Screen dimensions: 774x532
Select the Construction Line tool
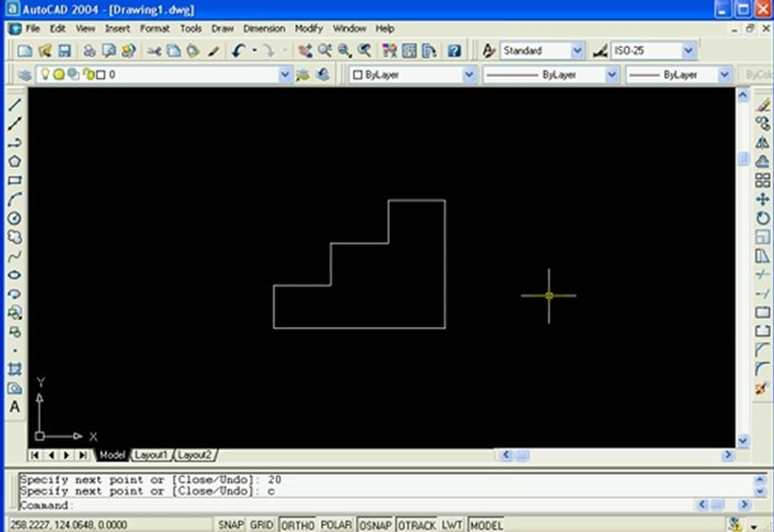[15, 123]
